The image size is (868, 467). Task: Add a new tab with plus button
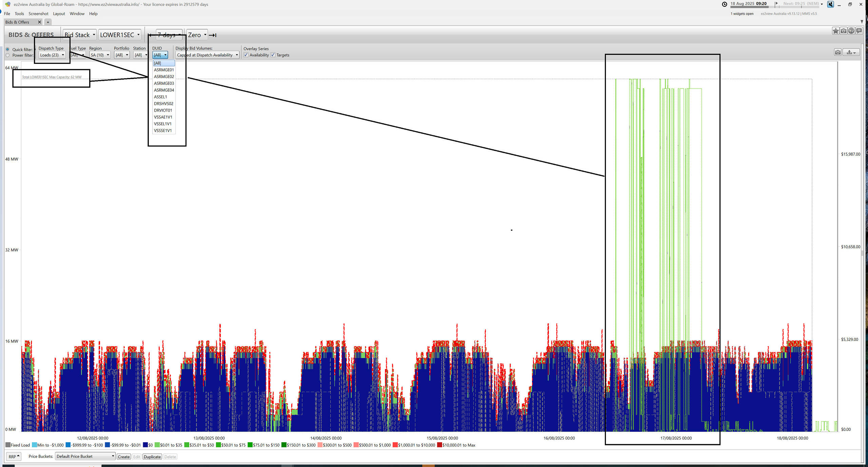pyautogui.click(x=48, y=22)
